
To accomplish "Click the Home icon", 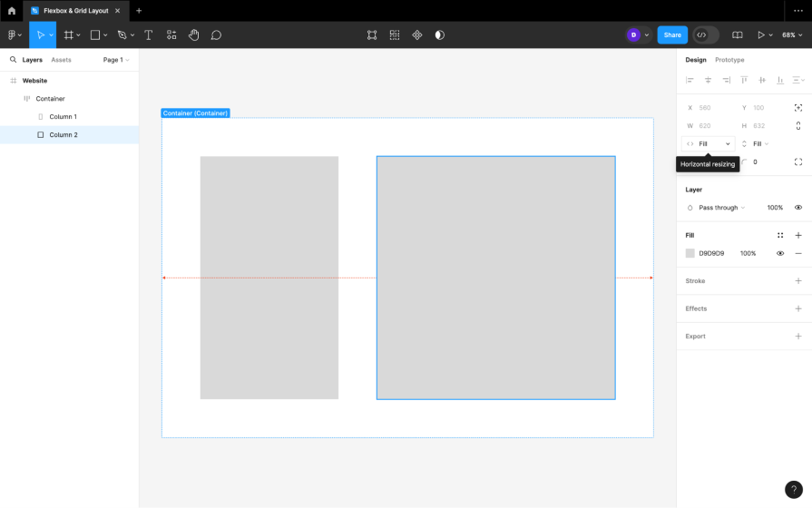I will (x=12, y=11).
